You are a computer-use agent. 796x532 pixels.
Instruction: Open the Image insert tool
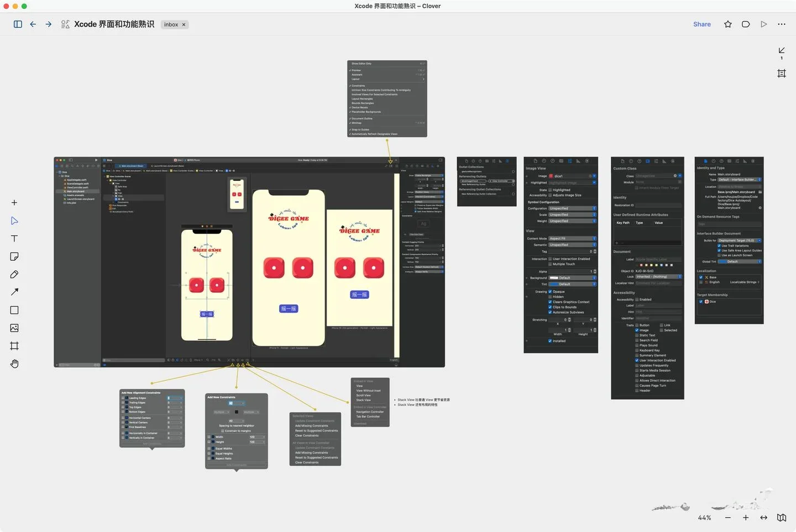[14, 328]
